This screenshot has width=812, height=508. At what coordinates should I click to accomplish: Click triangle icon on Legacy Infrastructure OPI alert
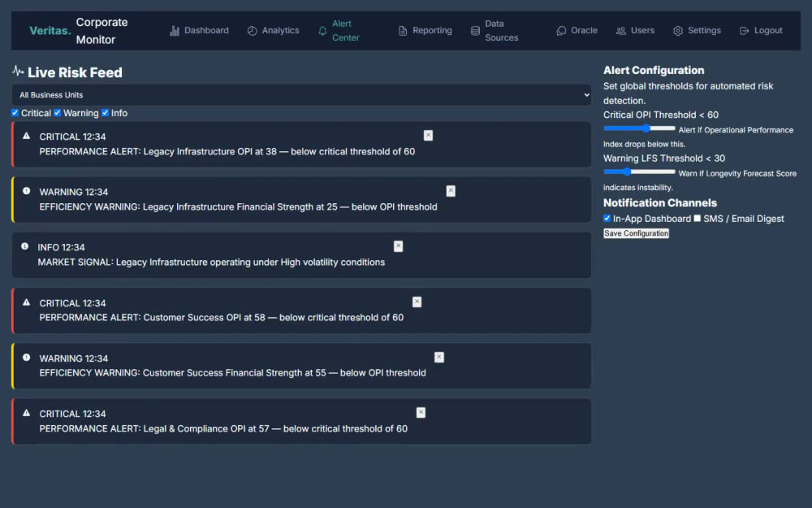(27, 136)
